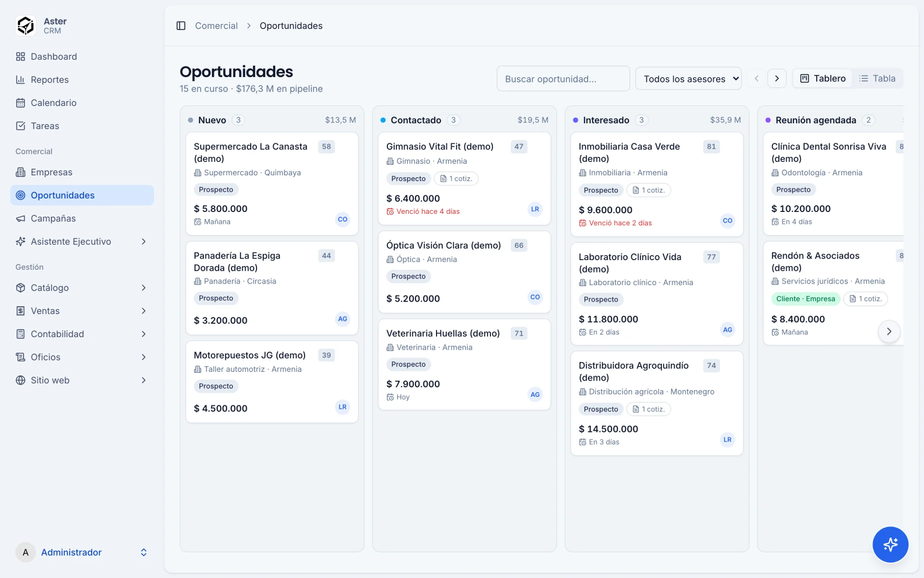Open Campañas in the sidebar
This screenshot has height=578, width=924.
pyautogui.click(x=82, y=218)
